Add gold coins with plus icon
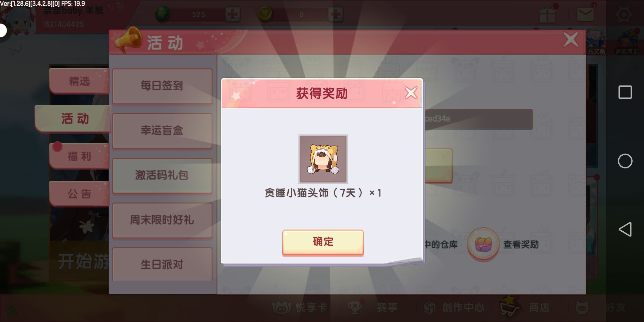Viewport: 644px width, 322px height. 335,14
